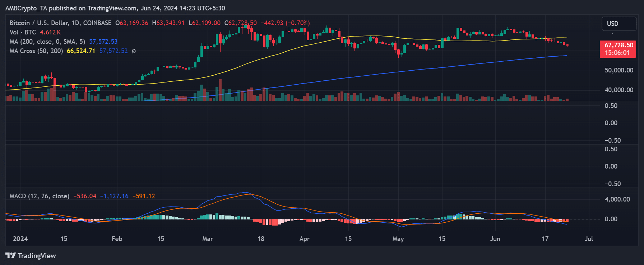This screenshot has height=265, width=644.
Task: Click the open price O63,169.36 value
Action: tap(131, 23)
